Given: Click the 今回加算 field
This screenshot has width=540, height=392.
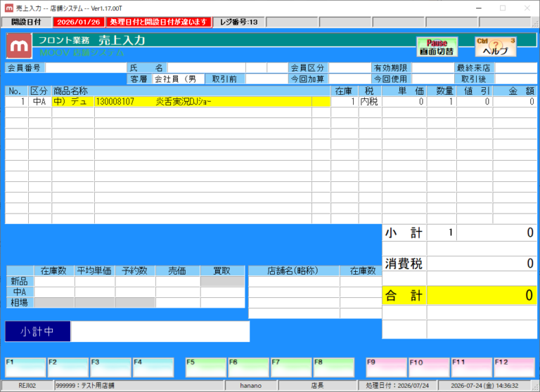Looking at the screenshot, I should tap(349, 79).
